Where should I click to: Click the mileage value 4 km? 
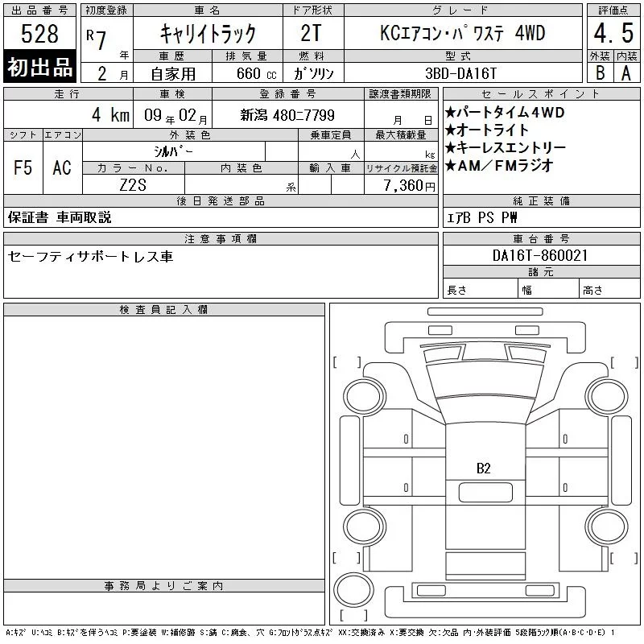110,115
